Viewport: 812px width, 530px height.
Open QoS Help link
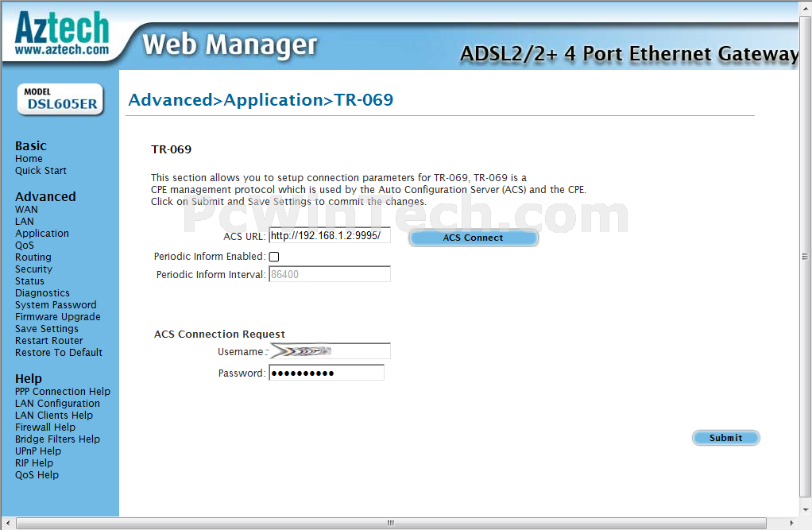(37, 474)
